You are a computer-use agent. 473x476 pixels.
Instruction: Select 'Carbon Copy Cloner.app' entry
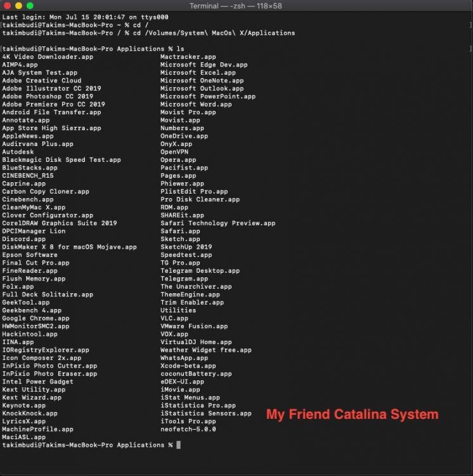point(46,192)
